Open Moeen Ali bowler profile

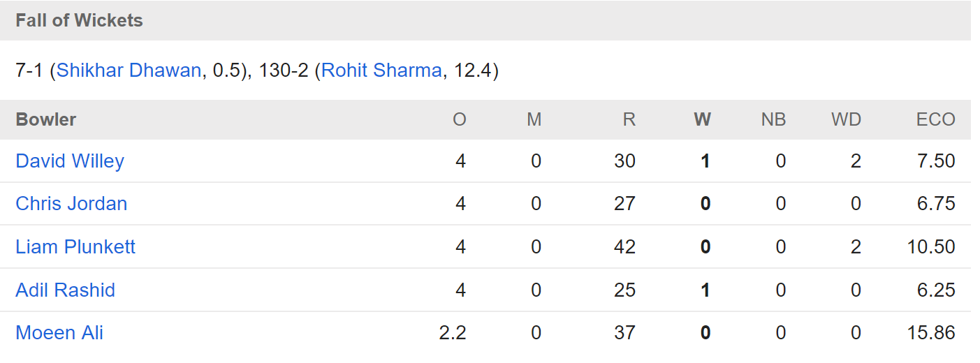(59, 332)
